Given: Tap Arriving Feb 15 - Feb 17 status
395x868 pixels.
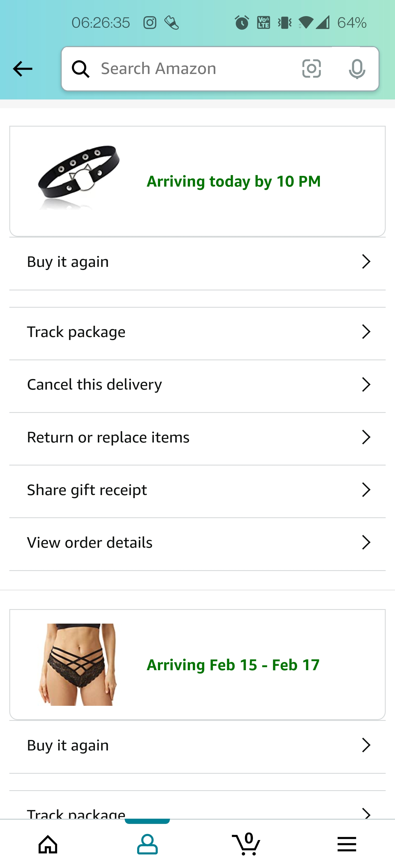Looking at the screenshot, I should click(233, 665).
